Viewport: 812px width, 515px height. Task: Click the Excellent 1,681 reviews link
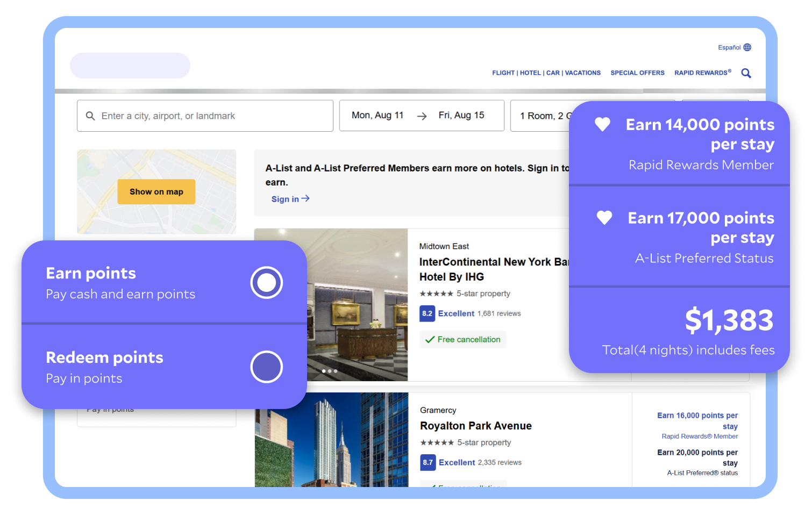(x=479, y=313)
